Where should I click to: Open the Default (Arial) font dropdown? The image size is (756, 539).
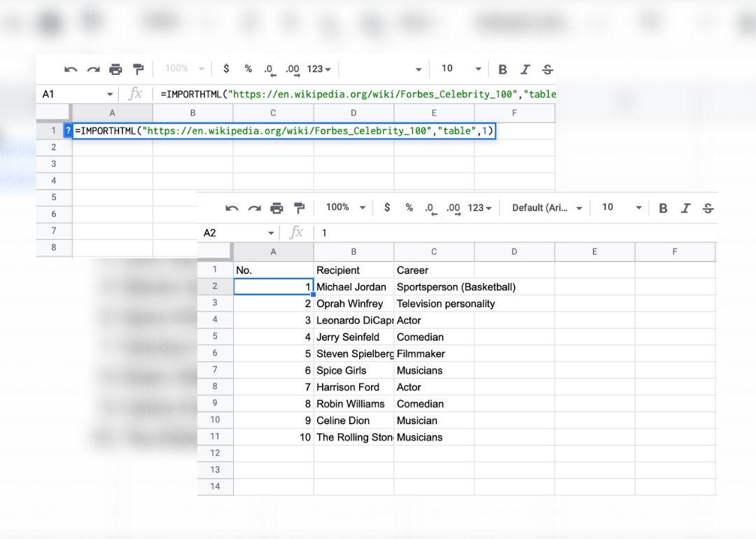click(x=547, y=208)
